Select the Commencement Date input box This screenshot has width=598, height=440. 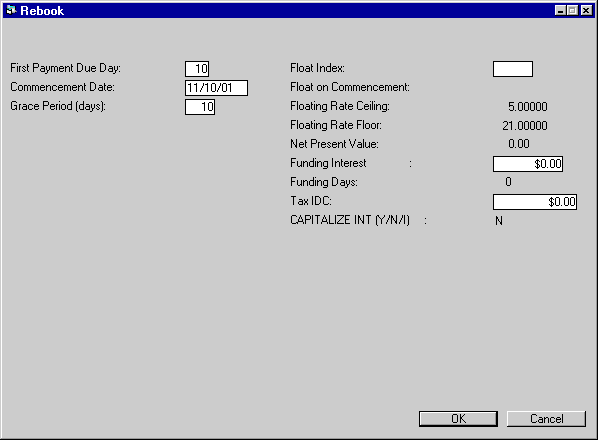click(x=216, y=88)
